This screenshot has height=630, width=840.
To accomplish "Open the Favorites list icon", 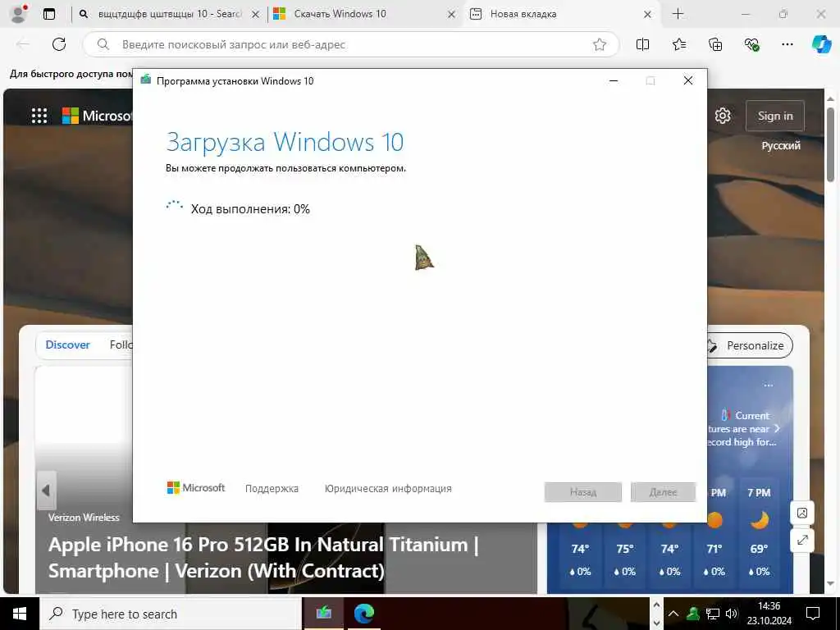I will point(679,44).
